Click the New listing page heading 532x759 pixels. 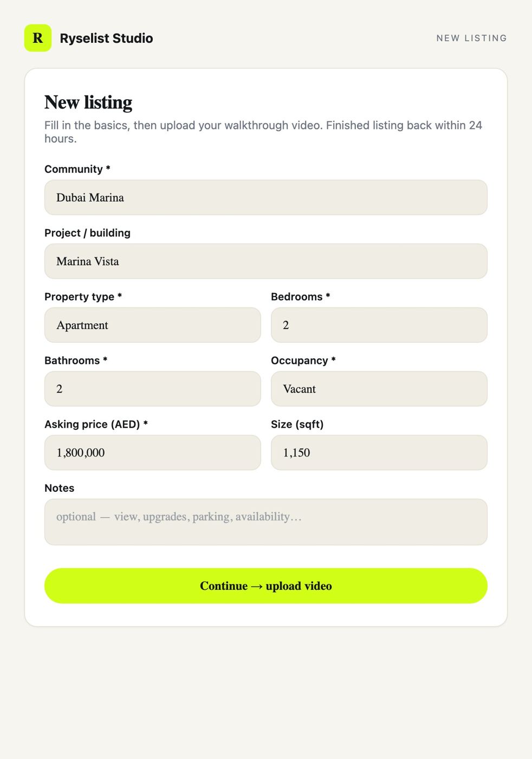(88, 102)
